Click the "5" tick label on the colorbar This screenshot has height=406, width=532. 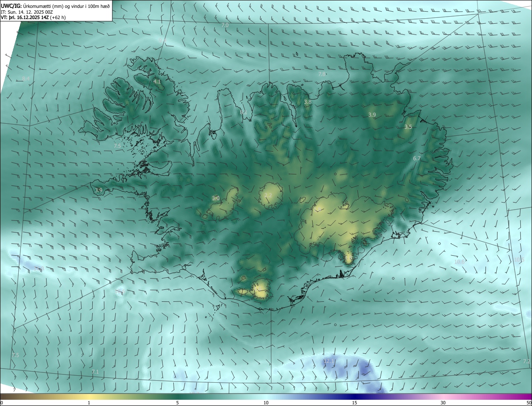[177, 403]
